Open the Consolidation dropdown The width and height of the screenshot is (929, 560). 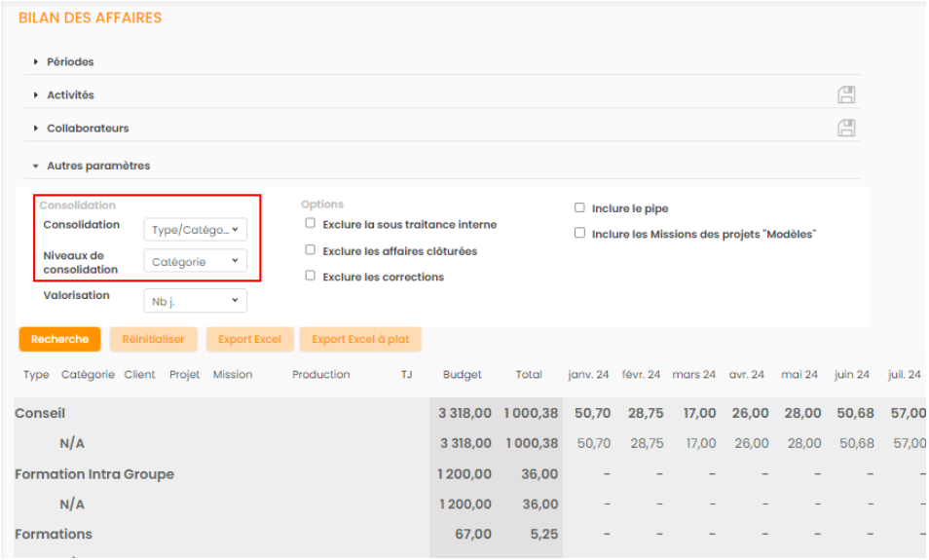[195, 230]
